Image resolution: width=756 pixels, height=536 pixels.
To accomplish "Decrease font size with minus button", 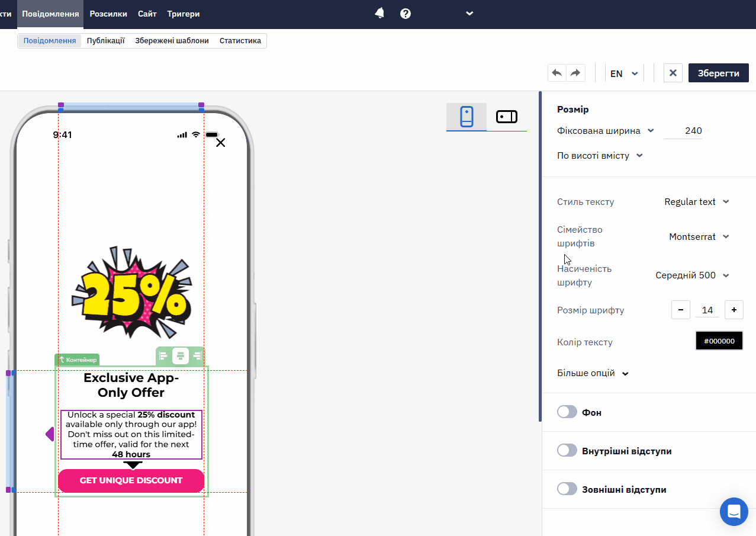I will [x=681, y=310].
